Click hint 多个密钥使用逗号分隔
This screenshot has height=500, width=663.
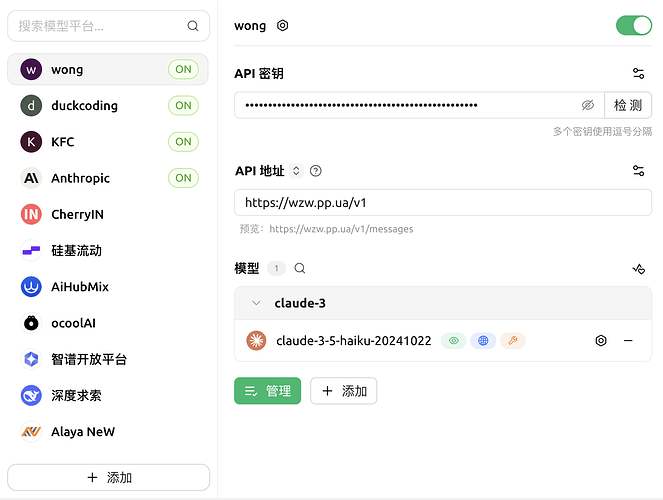(602, 132)
